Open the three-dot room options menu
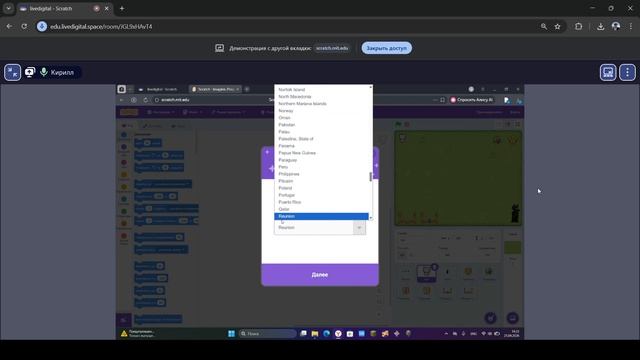 tap(627, 73)
